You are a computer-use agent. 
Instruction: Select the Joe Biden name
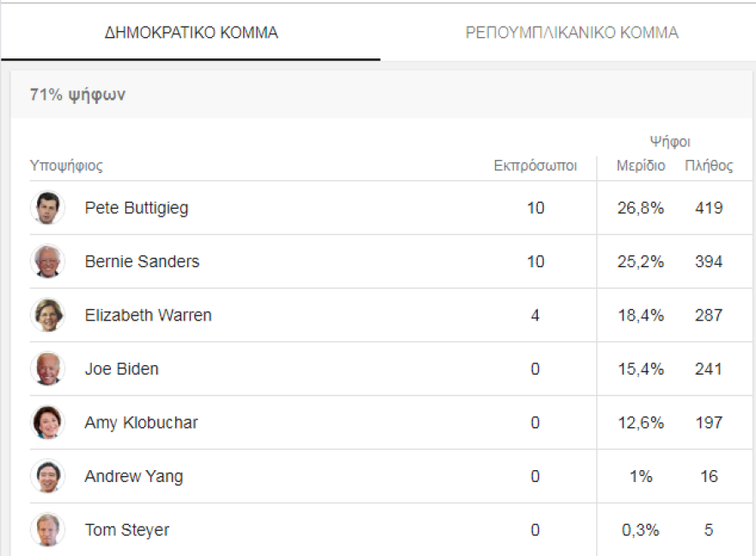pyautogui.click(x=121, y=369)
